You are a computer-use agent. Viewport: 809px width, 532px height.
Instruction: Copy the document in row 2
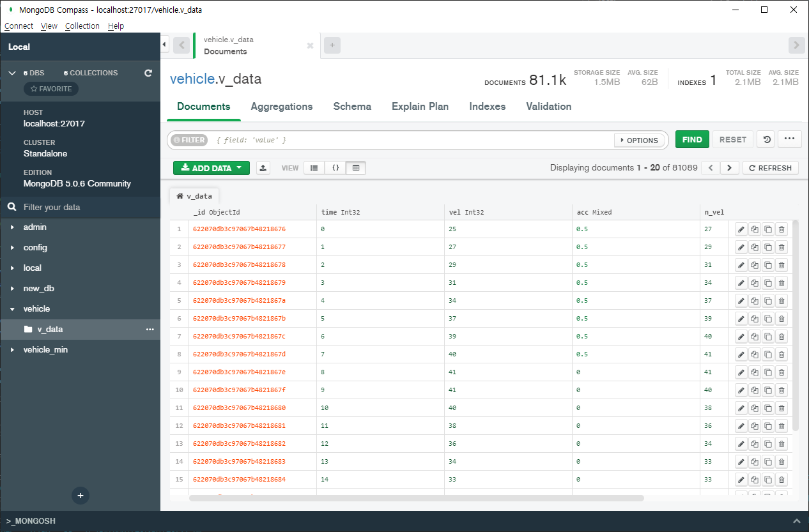click(x=755, y=247)
